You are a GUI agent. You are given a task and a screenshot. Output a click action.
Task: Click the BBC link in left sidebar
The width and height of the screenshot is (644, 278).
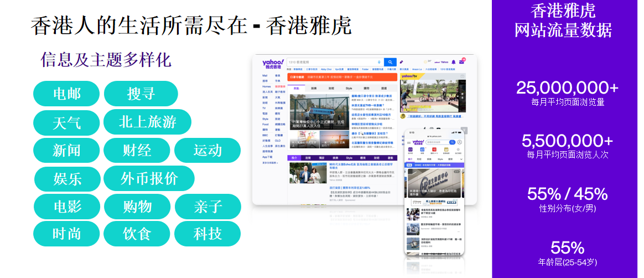[x=265, y=135]
